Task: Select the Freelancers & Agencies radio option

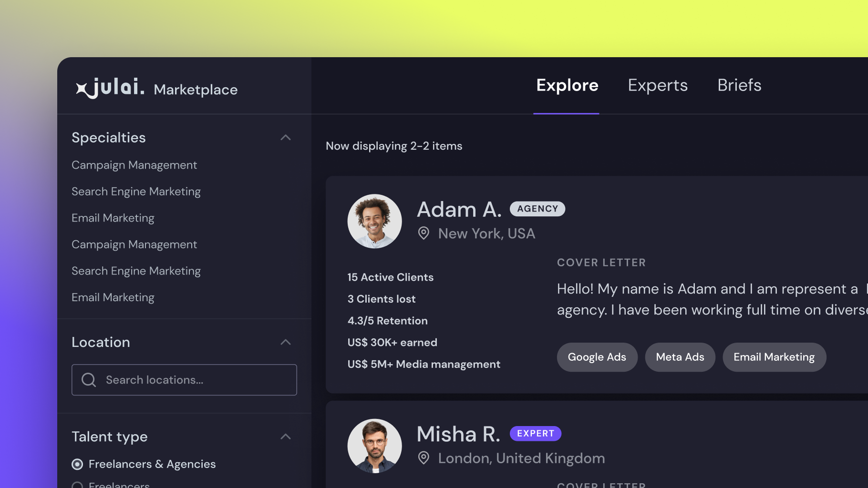Action: coord(77,464)
